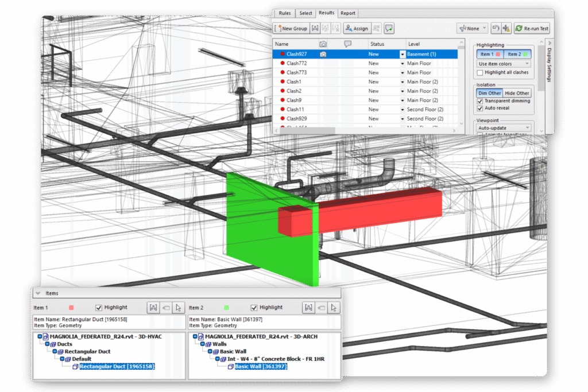Click Item 2 select-in-scene cursor icon
588x392 pixels.
pos(334,308)
